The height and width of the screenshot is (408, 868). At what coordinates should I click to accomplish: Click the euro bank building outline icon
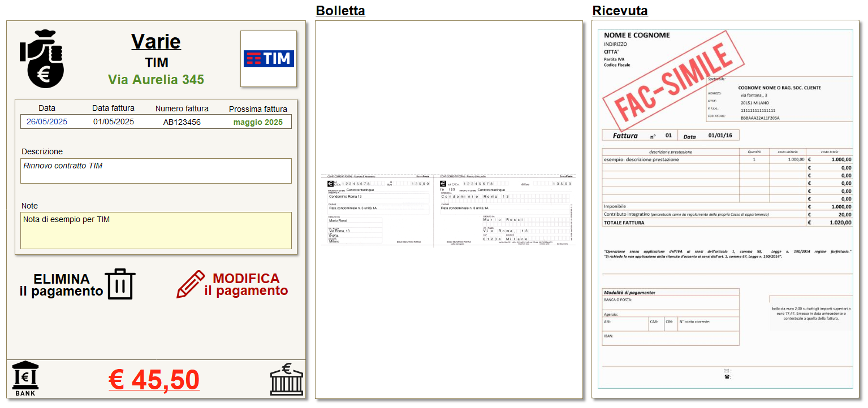286,379
